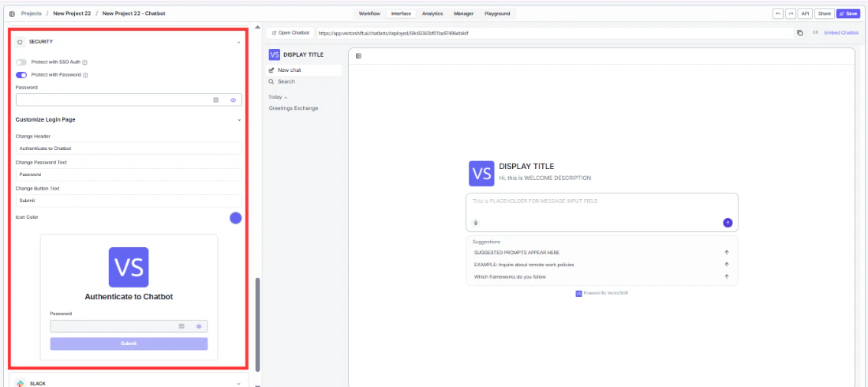Collapse the Customize Login Page section
Image resolution: width=868 pixels, height=387 pixels.
[x=239, y=120]
